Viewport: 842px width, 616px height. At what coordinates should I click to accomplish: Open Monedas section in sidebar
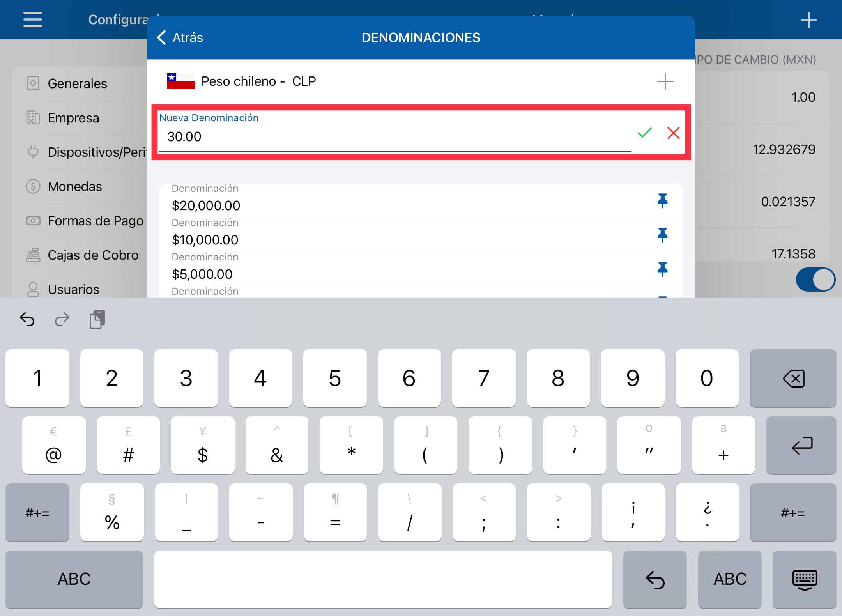click(x=80, y=186)
